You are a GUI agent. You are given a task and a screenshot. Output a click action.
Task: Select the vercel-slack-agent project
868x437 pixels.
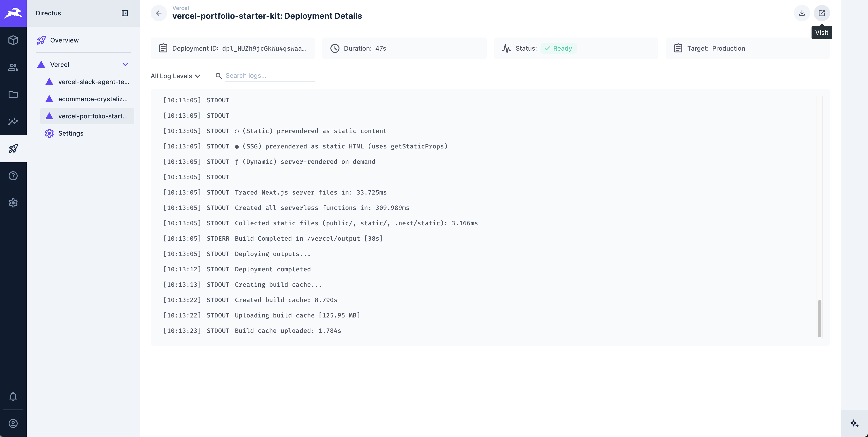coord(93,82)
